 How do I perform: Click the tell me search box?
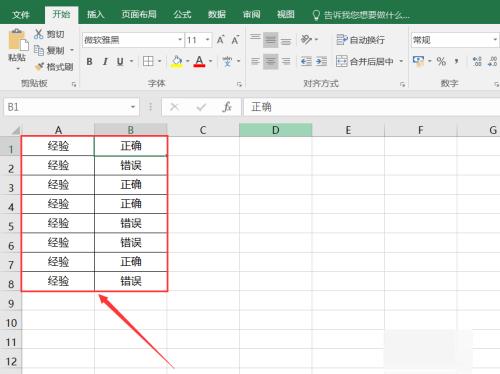pos(361,15)
